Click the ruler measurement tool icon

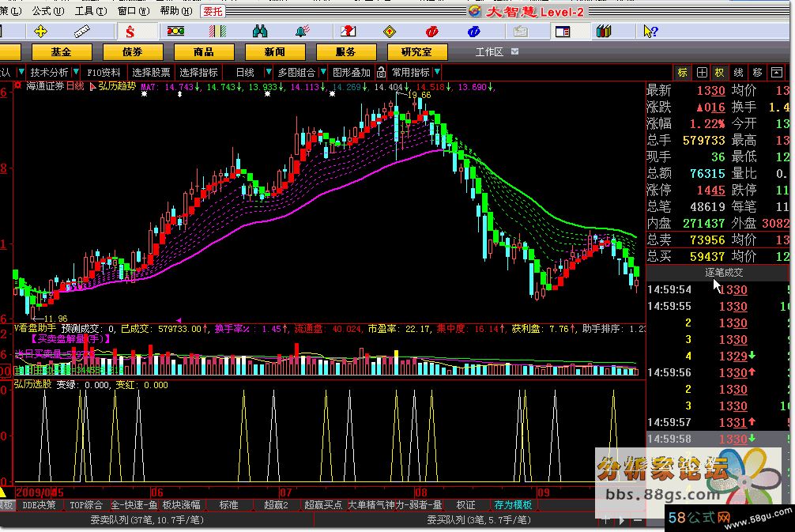(x=82, y=32)
